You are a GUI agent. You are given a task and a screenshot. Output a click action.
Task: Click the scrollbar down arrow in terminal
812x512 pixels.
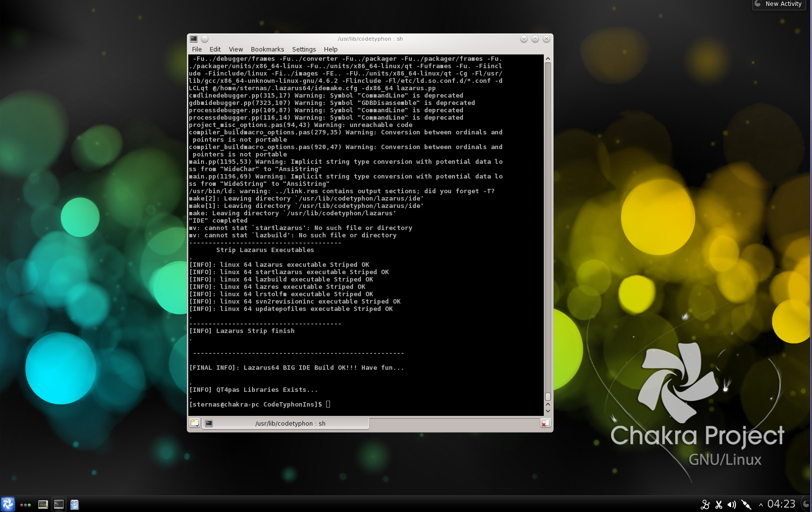coord(548,411)
